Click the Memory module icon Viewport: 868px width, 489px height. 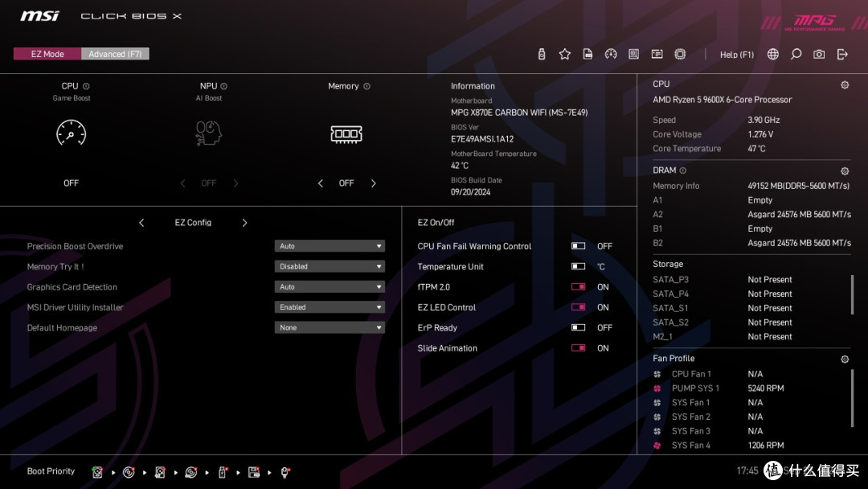click(x=346, y=134)
